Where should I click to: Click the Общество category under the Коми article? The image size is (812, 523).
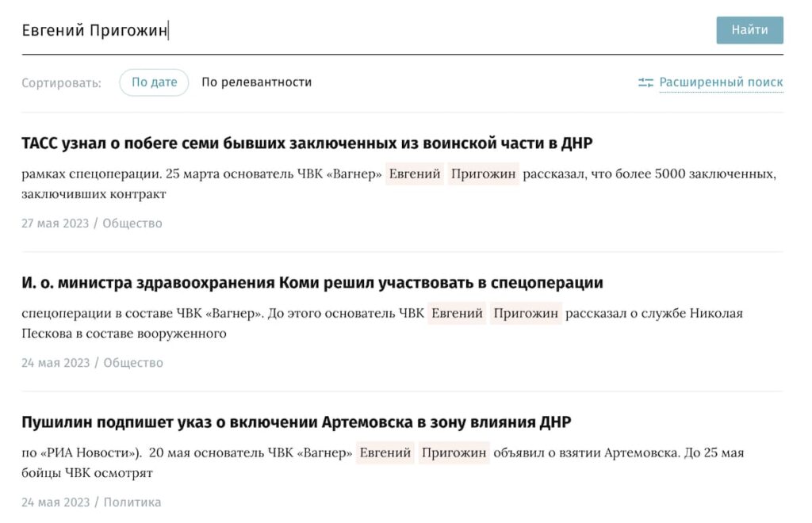(x=132, y=363)
